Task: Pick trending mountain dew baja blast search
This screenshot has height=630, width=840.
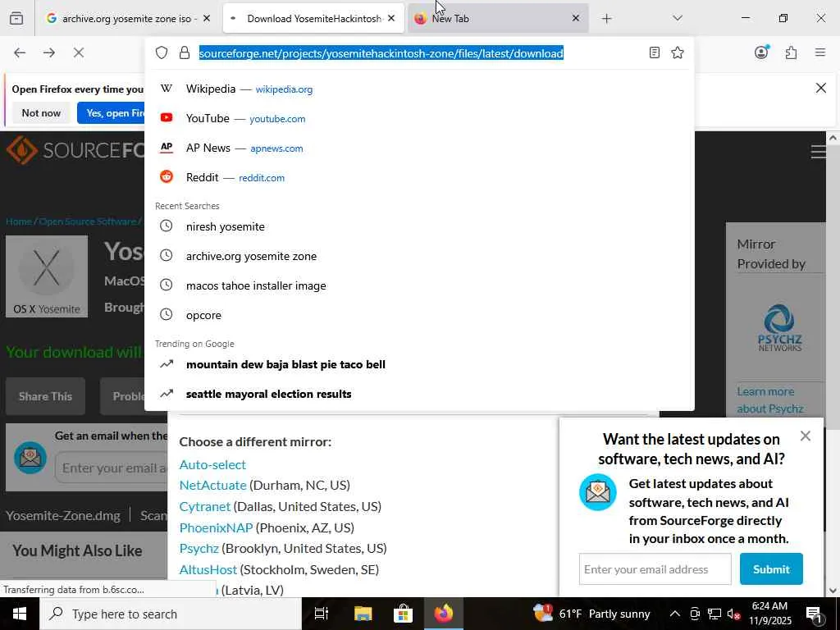Action: tap(419, 364)
